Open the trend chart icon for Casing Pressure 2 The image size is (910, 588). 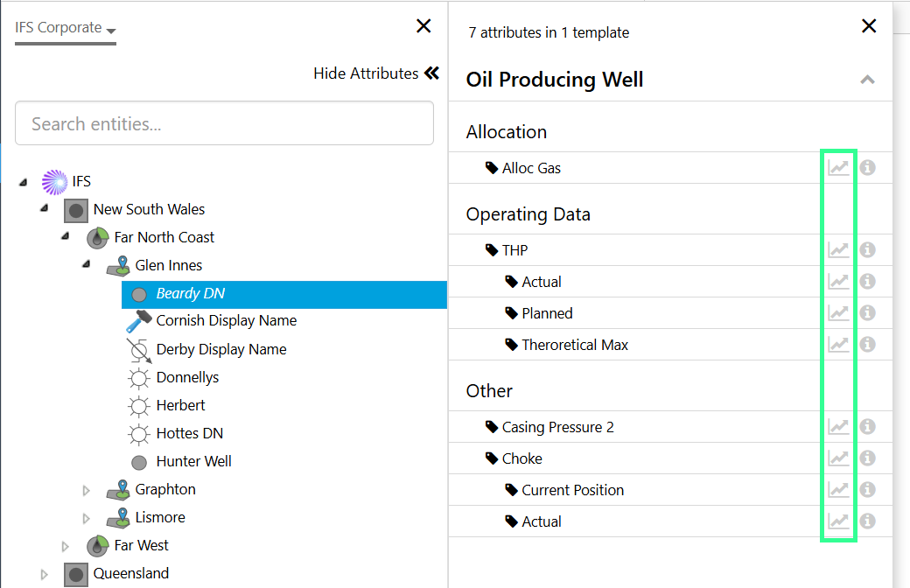(x=837, y=426)
